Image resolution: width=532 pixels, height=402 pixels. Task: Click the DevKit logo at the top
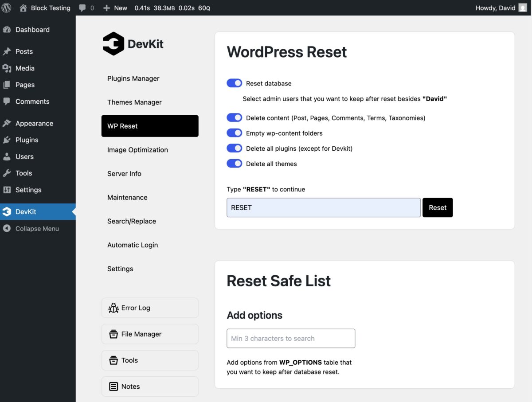point(133,44)
